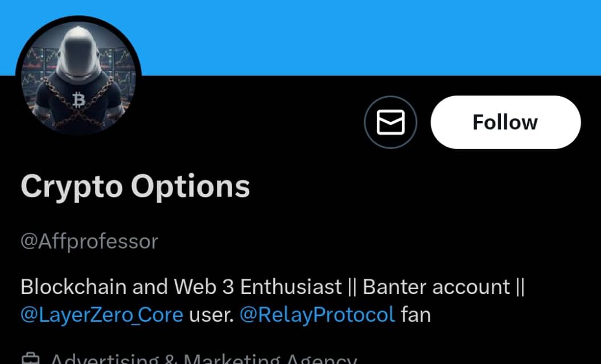Follow the Crypto Options account
This screenshot has height=364, width=601.
click(x=505, y=122)
